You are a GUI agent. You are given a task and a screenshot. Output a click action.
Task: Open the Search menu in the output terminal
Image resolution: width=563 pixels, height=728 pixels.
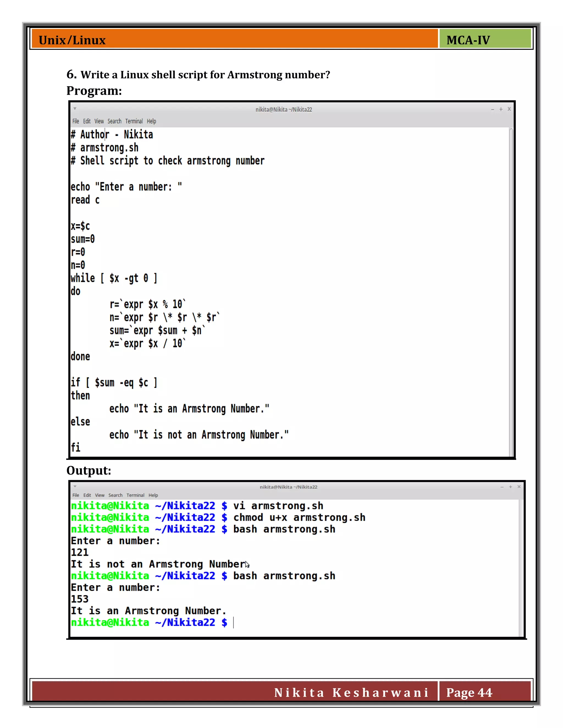click(115, 495)
